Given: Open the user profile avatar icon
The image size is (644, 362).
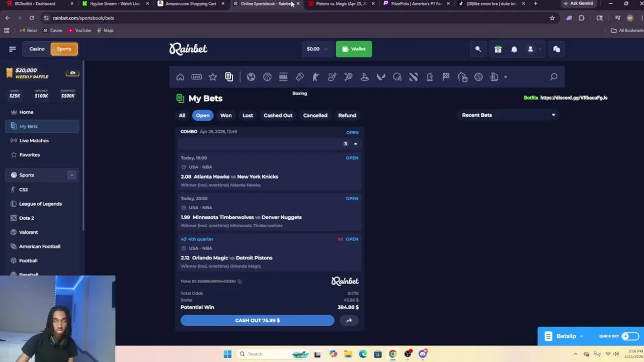Looking at the screenshot, I should pos(530,49).
